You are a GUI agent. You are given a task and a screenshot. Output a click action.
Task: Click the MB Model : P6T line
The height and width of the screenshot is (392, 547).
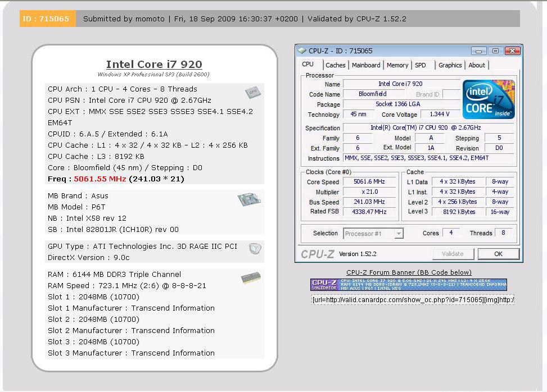click(x=77, y=207)
